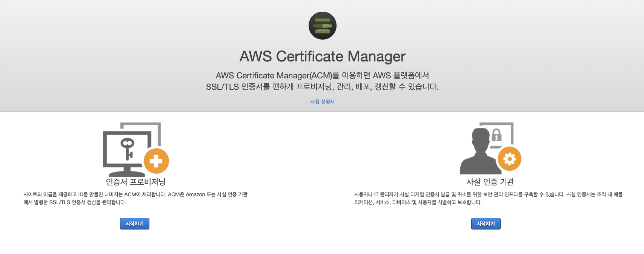This screenshot has width=644, height=254.
Task: Click the text line starting with 에서 발행한 SSL/TLS
Action: click(x=75, y=202)
